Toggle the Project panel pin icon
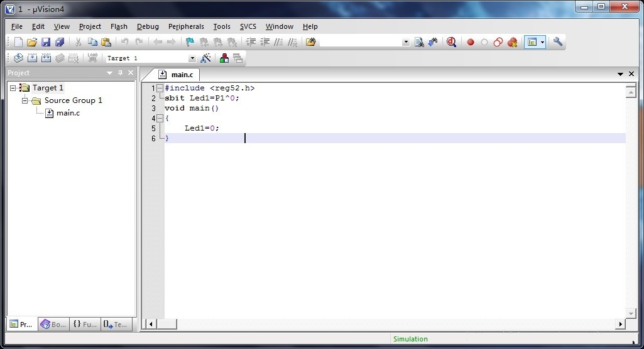The height and width of the screenshot is (349, 644). 120,73
